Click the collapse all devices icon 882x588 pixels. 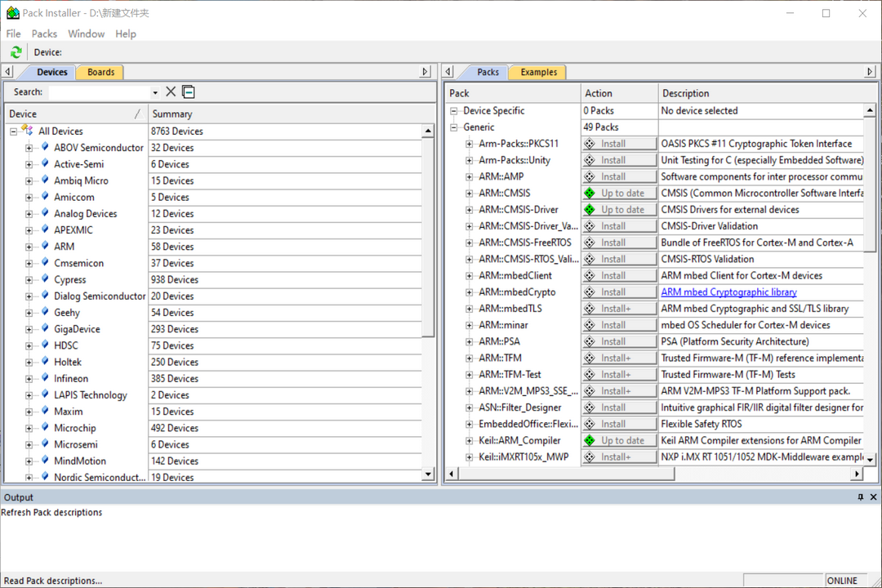click(188, 92)
